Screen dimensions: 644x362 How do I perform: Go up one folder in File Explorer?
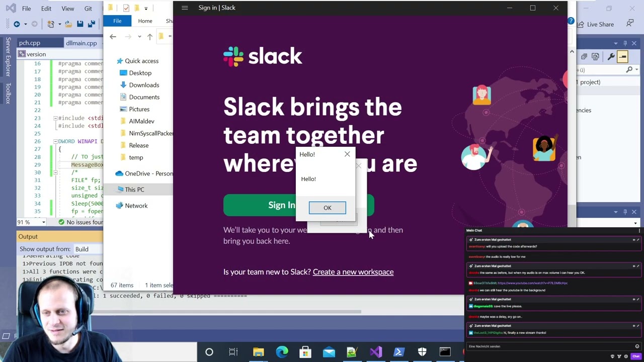click(x=149, y=36)
